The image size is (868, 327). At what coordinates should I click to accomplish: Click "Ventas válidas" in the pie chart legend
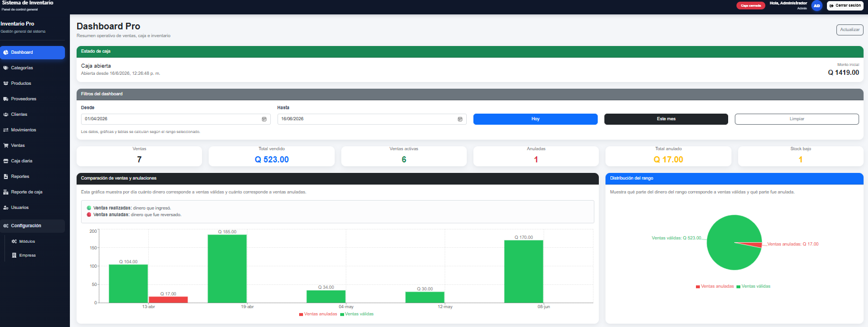pyautogui.click(x=755, y=287)
